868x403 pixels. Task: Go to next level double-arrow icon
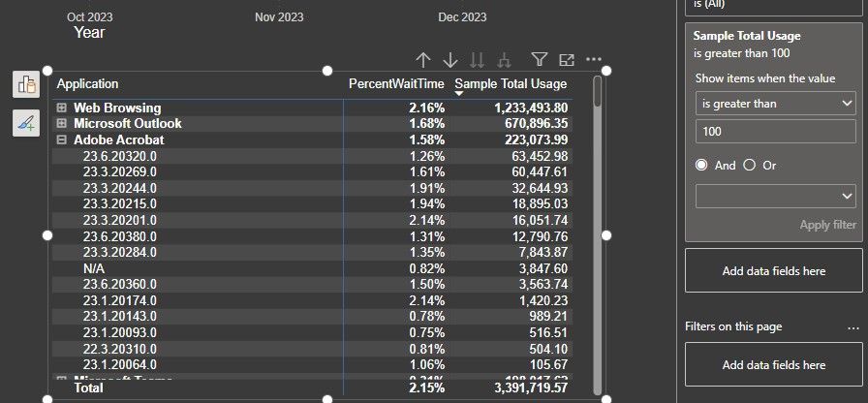pos(478,60)
